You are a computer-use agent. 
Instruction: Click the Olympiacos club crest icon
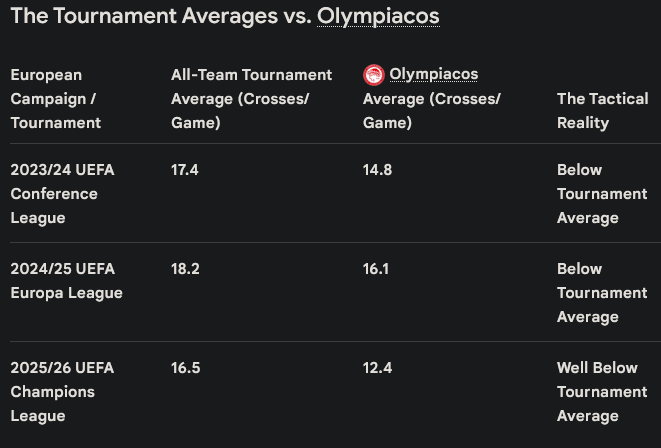(373, 75)
